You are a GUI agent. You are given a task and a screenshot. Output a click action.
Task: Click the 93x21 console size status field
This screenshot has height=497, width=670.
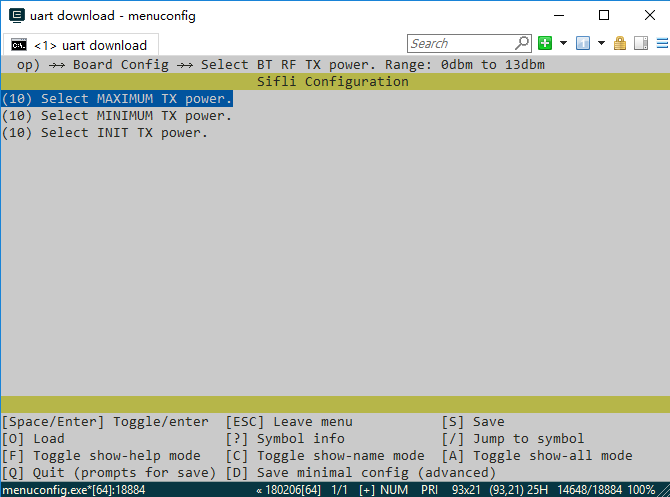point(466,490)
